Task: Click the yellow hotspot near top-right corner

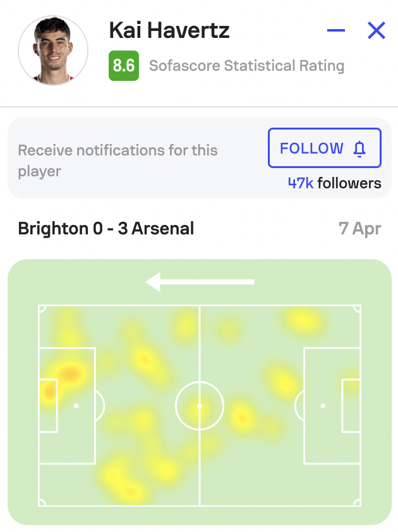Action: click(303, 320)
